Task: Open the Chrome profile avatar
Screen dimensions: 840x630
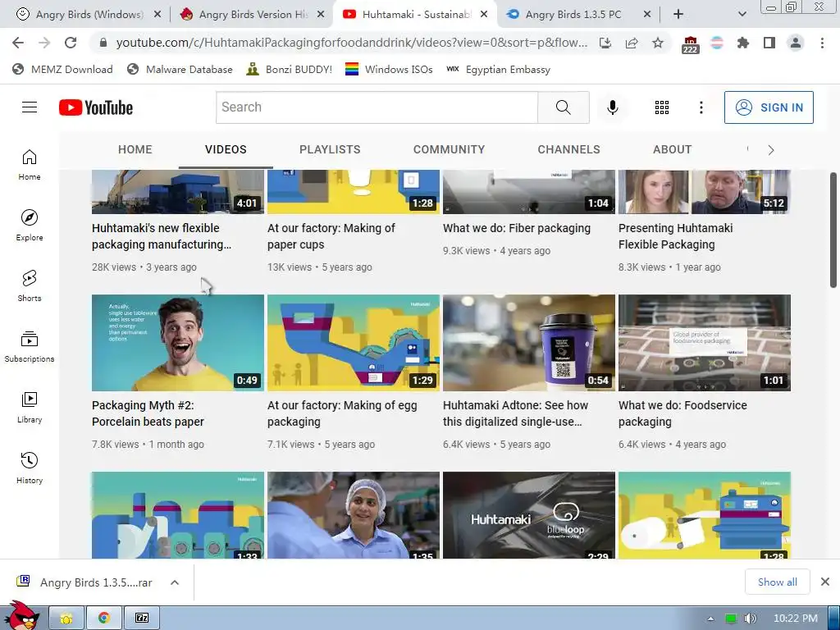Action: 796,43
